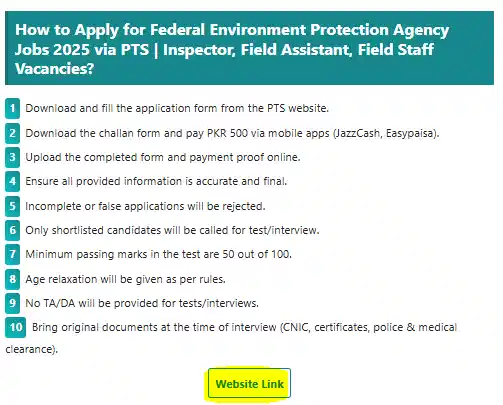Click the number 2 step badge
Screen dimensions: 503x405
(x=12, y=133)
